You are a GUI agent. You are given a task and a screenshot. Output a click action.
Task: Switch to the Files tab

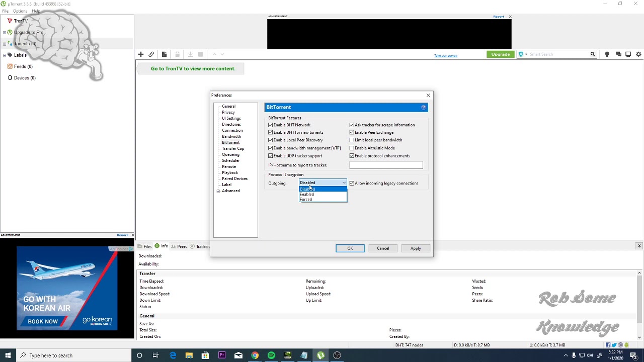coord(144,246)
